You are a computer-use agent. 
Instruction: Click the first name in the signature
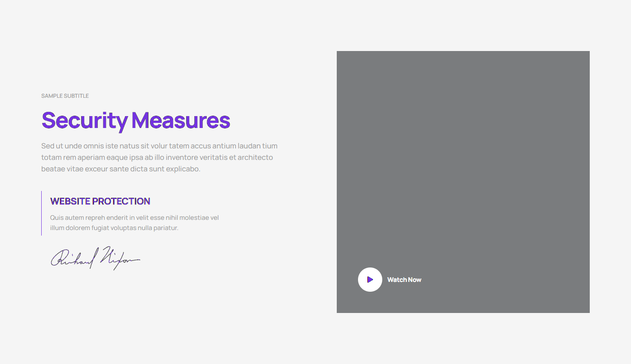pos(72,258)
